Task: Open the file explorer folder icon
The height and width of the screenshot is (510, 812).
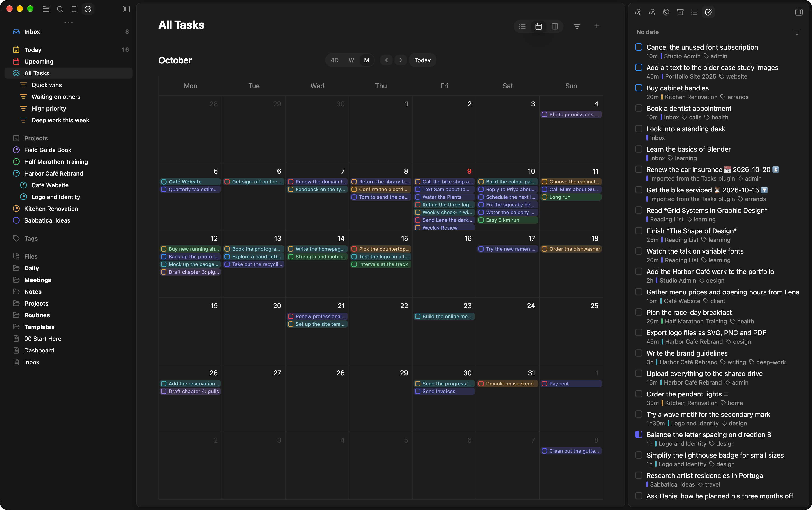Action: [46, 9]
